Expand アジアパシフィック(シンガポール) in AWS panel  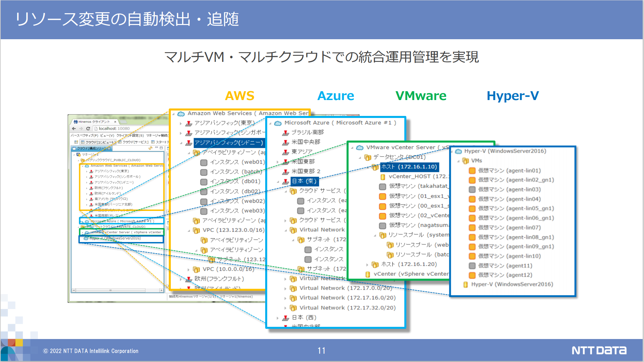click(x=181, y=133)
